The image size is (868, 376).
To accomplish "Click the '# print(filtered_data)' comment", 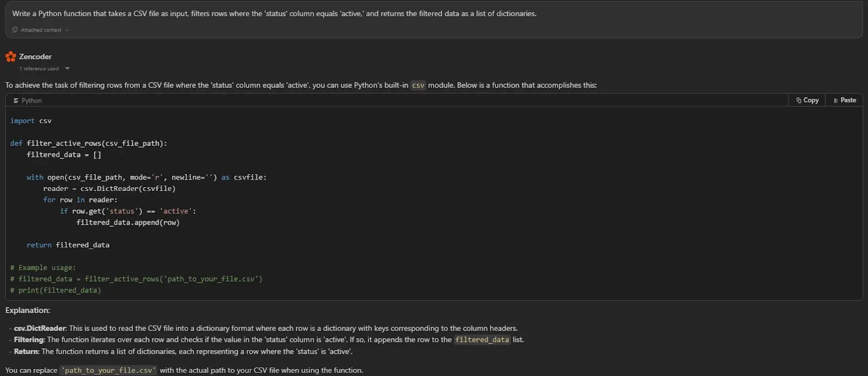I will (55, 290).
